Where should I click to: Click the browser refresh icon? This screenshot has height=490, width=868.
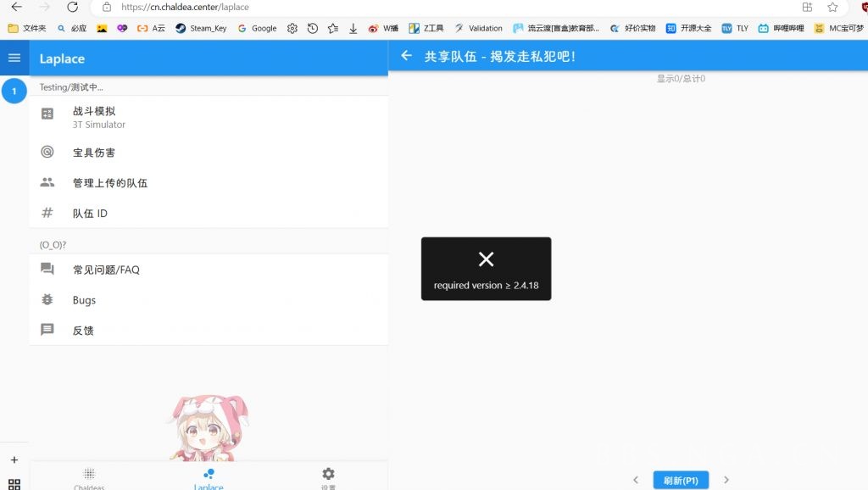pyautogui.click(x=73, y=7)
